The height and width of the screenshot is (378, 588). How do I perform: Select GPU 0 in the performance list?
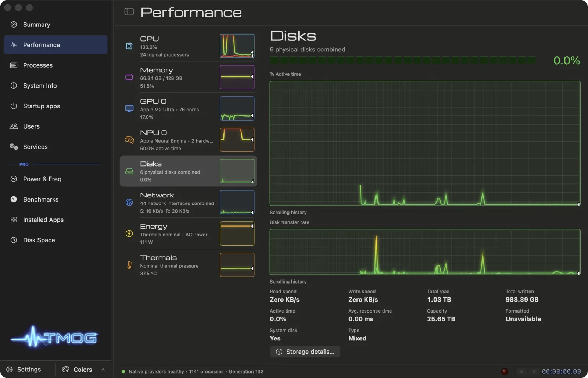[188, 108]
